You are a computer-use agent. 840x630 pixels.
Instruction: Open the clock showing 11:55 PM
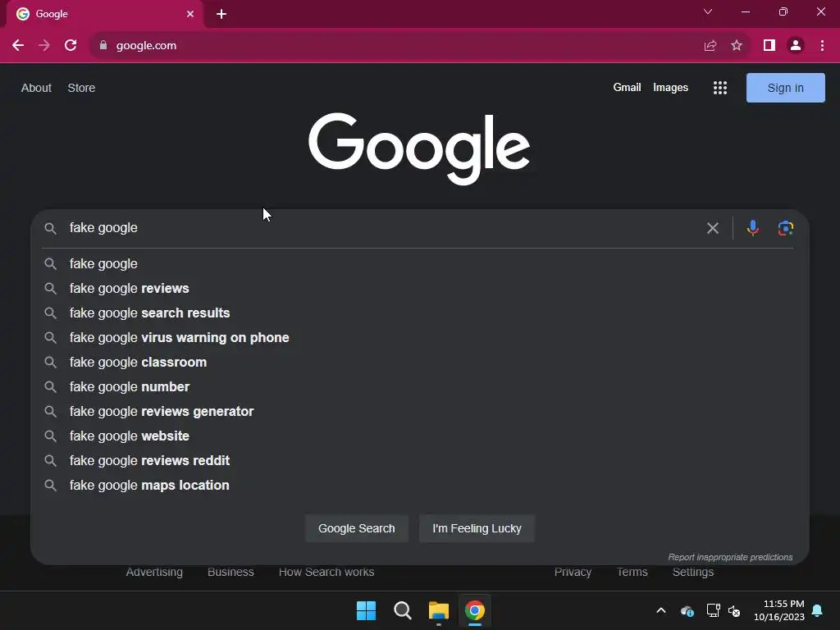click(x=779, y=610)
